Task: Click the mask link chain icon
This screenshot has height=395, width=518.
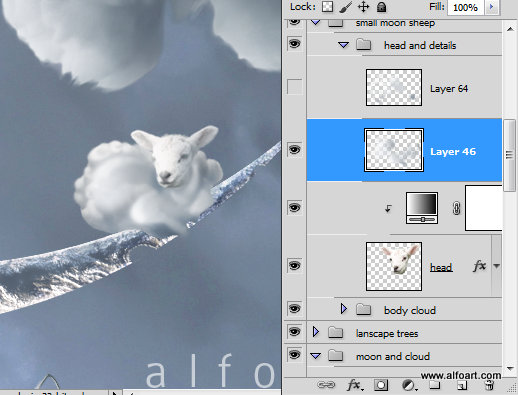Action: pyautogui.click(x=456, y=208)
